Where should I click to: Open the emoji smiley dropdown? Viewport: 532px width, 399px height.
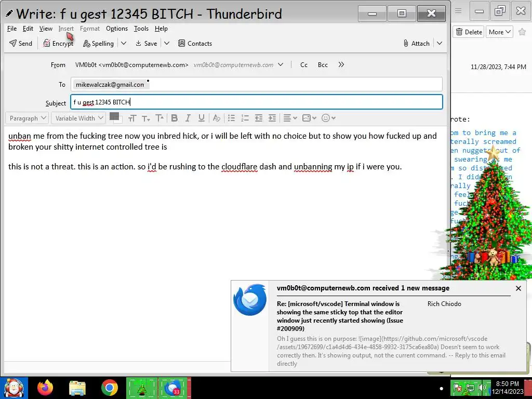328,118
